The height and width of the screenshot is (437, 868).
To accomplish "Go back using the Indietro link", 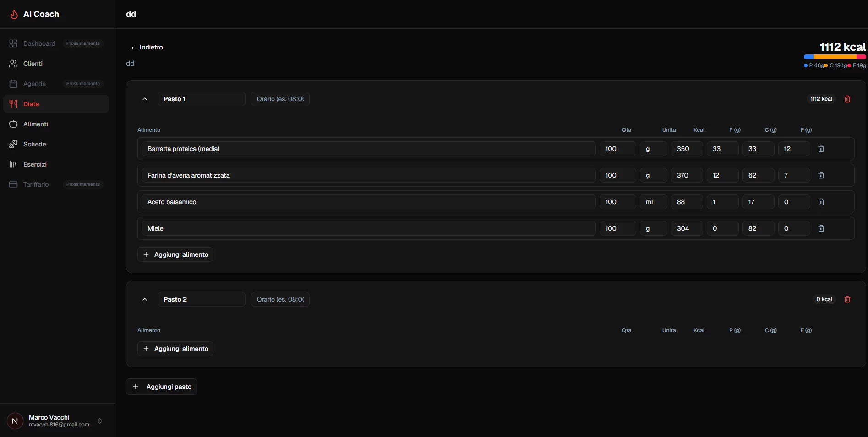I will (147, 47).
